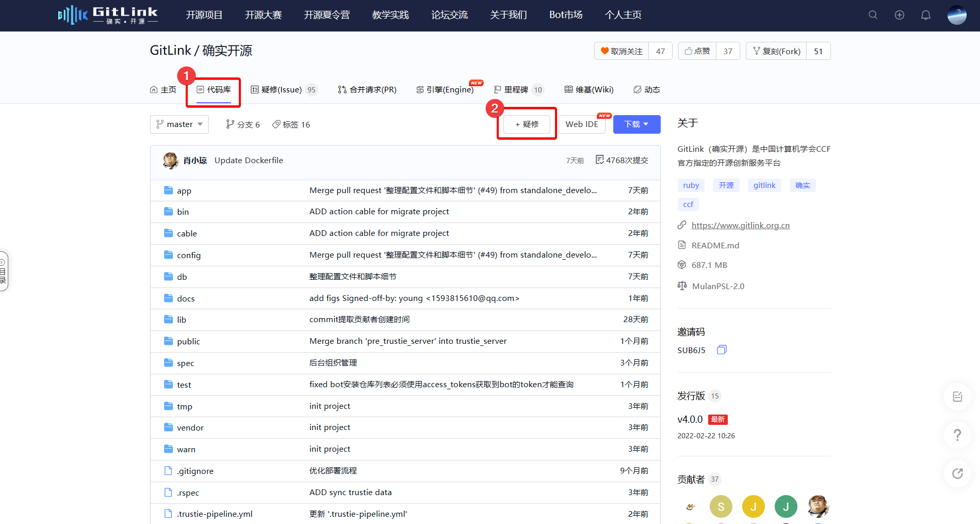
Task: Open the public folder
Action: 188,341
